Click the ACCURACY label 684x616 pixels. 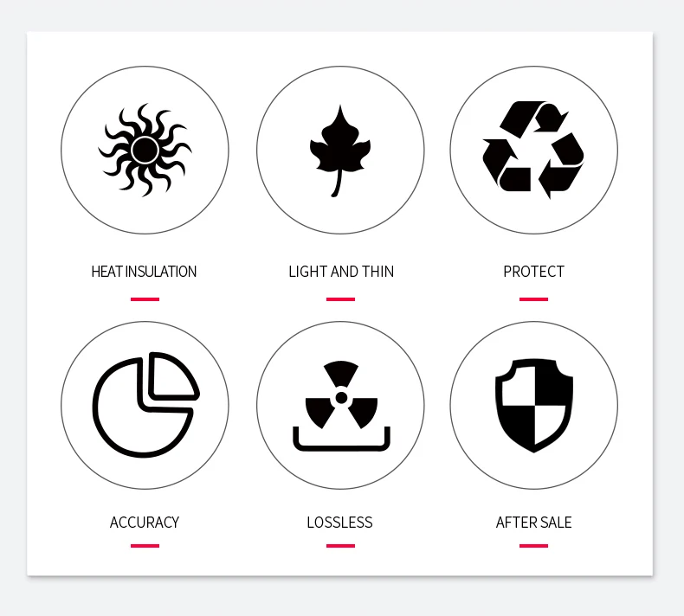(145, 523)
